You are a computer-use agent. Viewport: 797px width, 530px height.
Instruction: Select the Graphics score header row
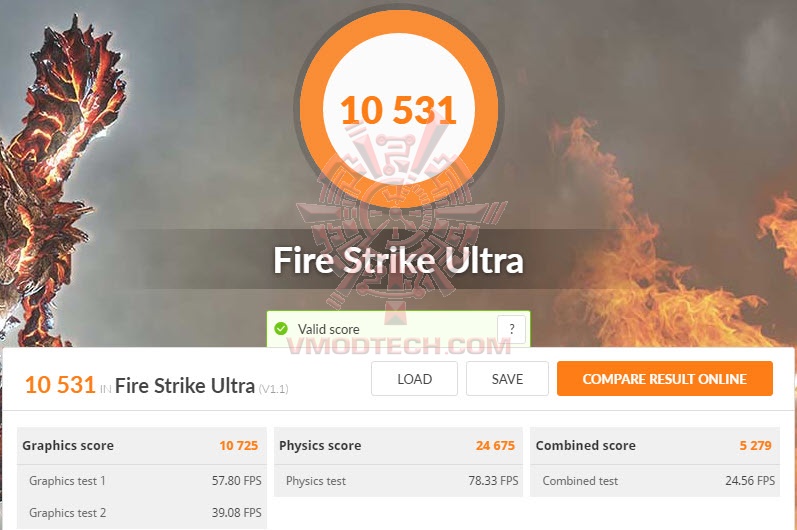142,446
